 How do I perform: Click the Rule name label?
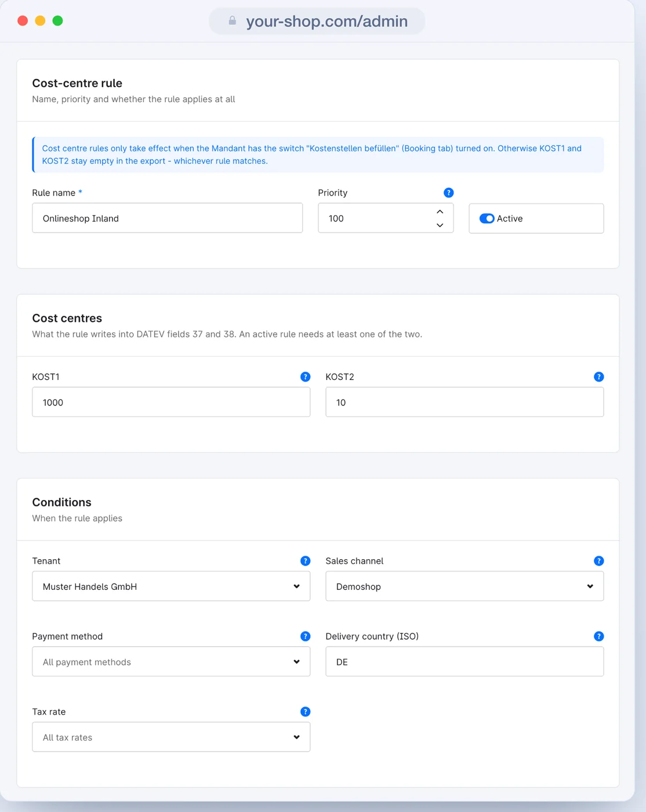point(54,193)
